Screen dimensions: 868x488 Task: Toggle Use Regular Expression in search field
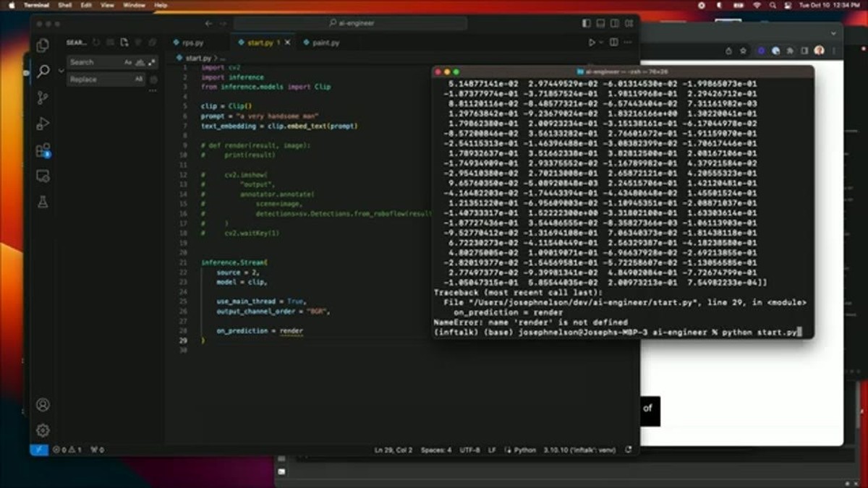coord(150,62)
